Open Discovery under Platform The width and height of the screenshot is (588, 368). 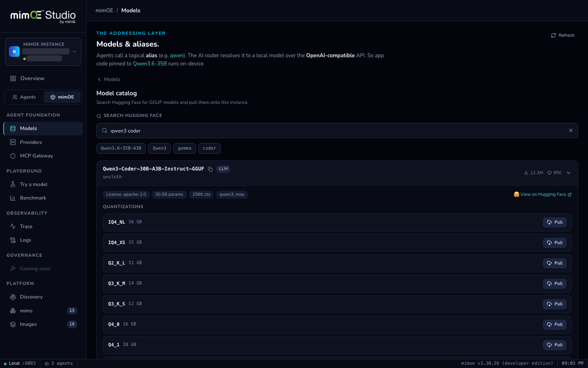click(43, 297)
